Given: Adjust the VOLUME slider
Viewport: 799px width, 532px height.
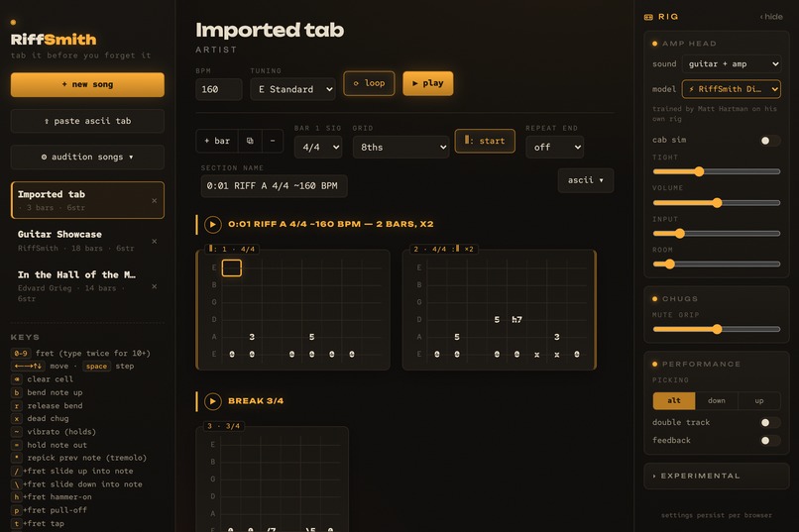Looking at the screenshot, I should (717, 203).
